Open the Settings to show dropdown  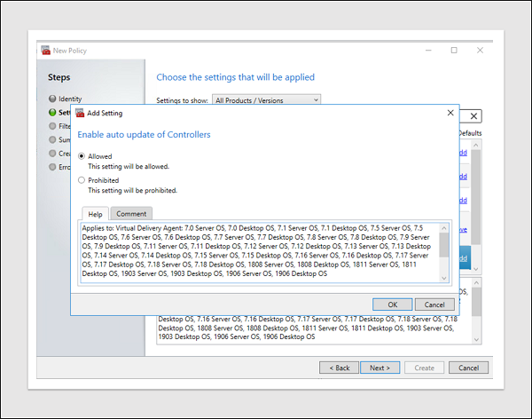click(x=265, y=99)
